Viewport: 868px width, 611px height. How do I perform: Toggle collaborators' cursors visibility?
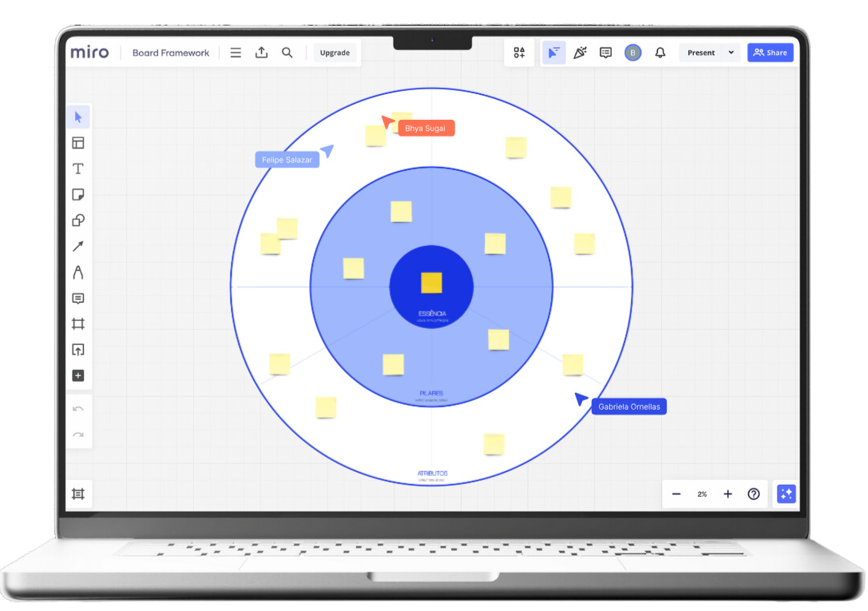coord(553,53)
